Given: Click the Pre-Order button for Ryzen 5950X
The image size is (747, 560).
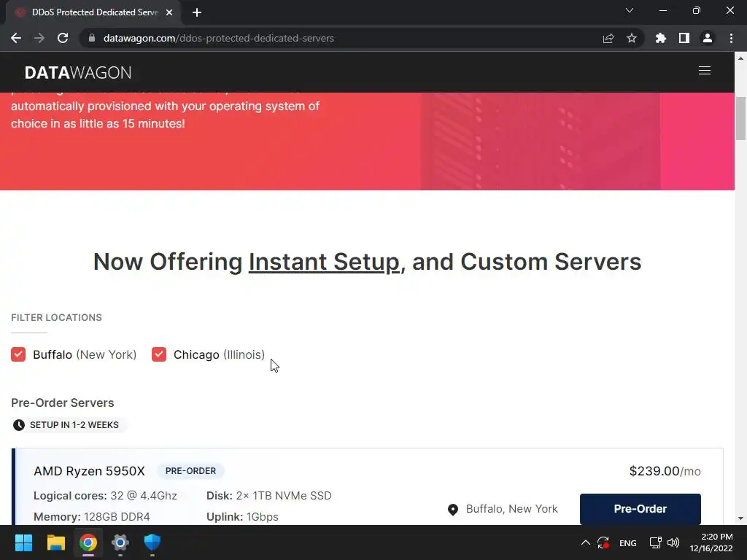Looking at the screenshot, I should 640,508.
